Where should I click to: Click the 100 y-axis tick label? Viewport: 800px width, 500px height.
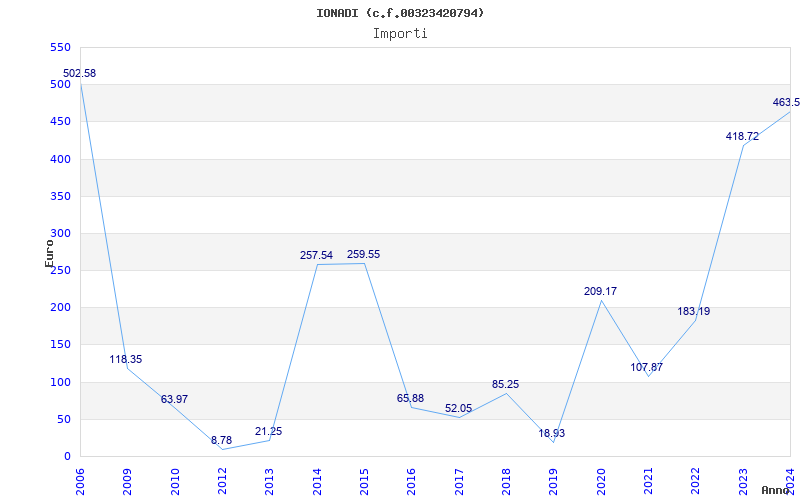pos(60,382)
